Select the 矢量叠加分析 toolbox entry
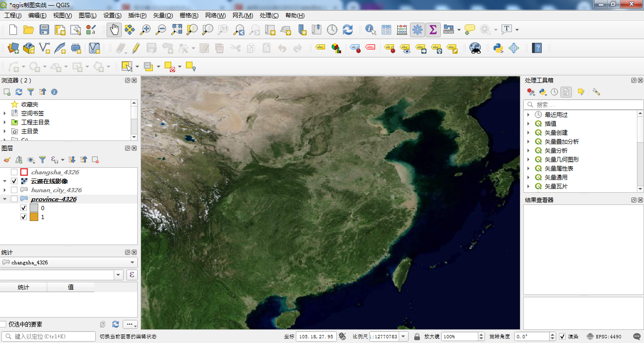This screenshot has width=644, height=343. pyautogui.click(x=561, y=142)
